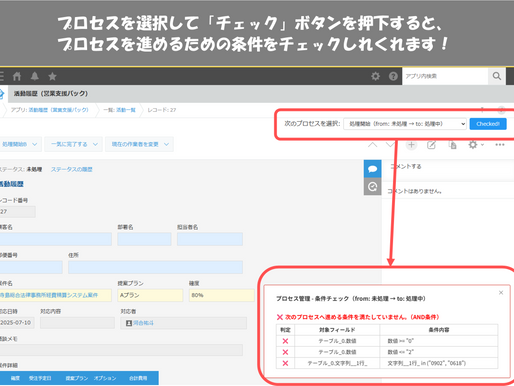Screen dimensions: 514x386
Task: Click record number value 27
Action: 17,212
